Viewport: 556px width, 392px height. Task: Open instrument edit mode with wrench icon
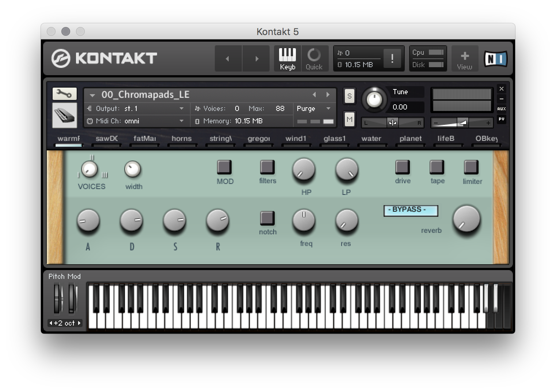64,94
